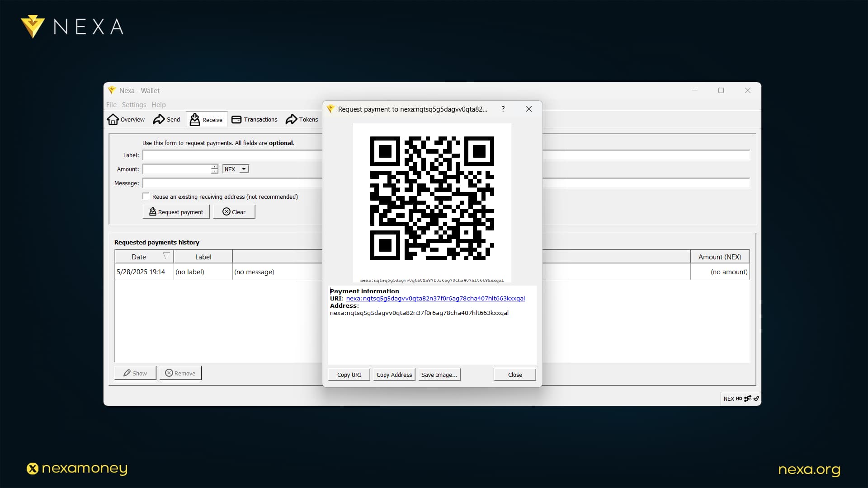Click Save Image... in the dialog
This screenshot has height=488, width=868.
coord(439,375)
